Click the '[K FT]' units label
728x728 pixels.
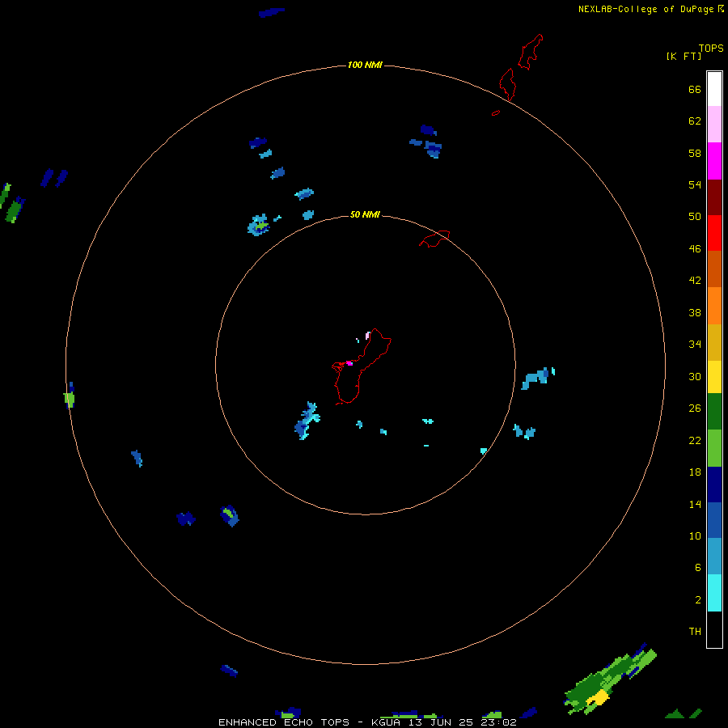pyautogui.click(x=684, y=56)
